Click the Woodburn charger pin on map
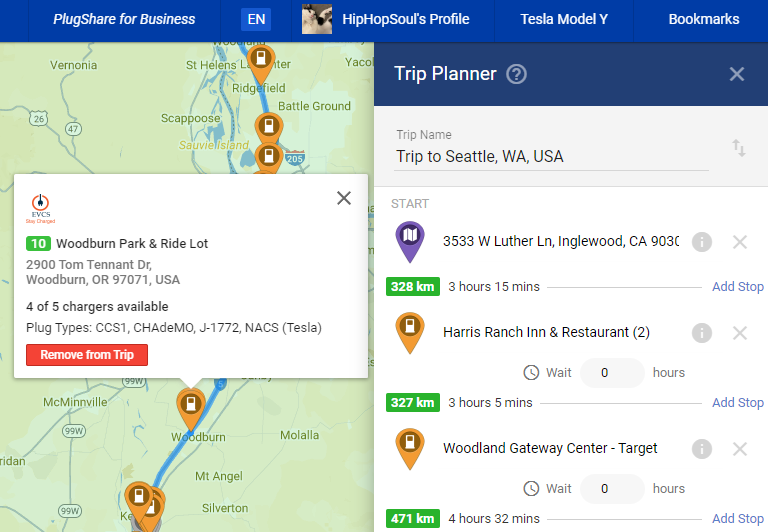This screenshot has width=768, height=532. [189, 403]
